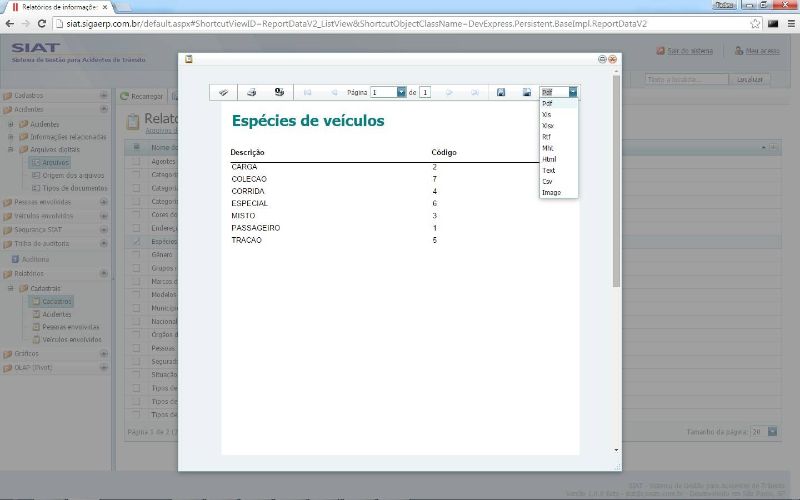Click the browser address bar
800x500 pixels.
pyautogui.click(x=403, y=23)
